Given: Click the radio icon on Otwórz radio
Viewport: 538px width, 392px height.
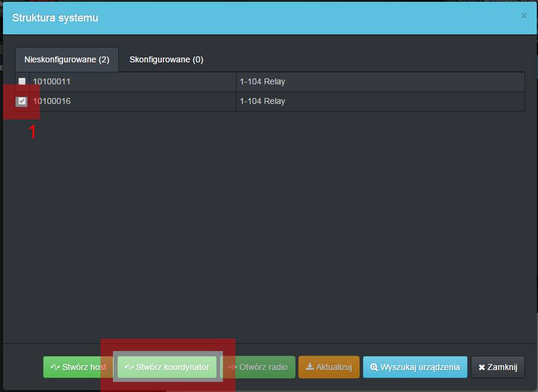Looking at the screenshot, I should click(x=232, y=367).
